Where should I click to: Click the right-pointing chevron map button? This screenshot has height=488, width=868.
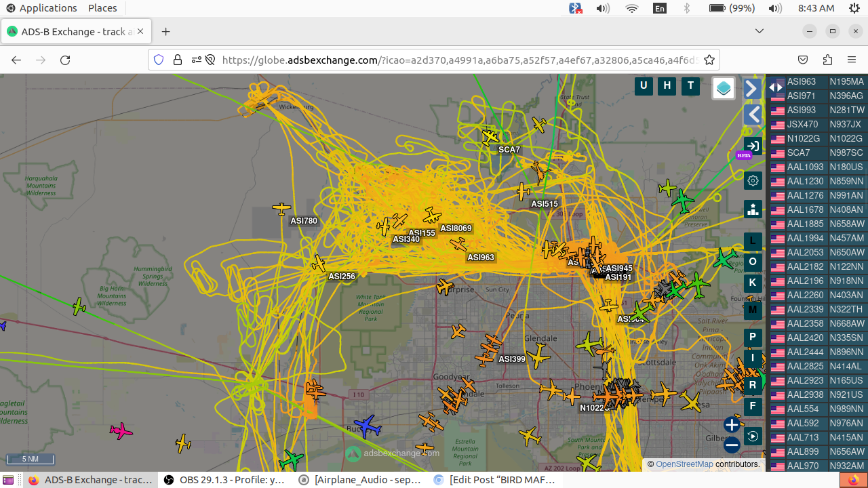point(751,89)
